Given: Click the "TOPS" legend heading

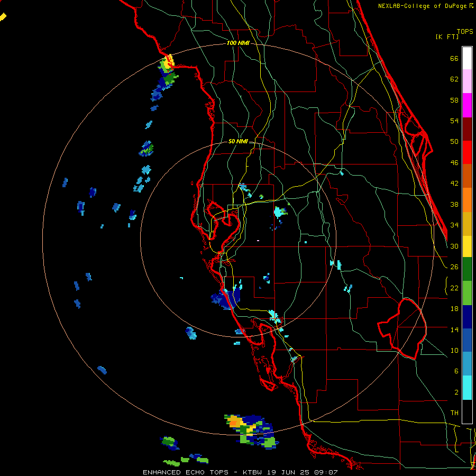Looking at the screenshot, I should pyautogui.click(x=465, y=32).
